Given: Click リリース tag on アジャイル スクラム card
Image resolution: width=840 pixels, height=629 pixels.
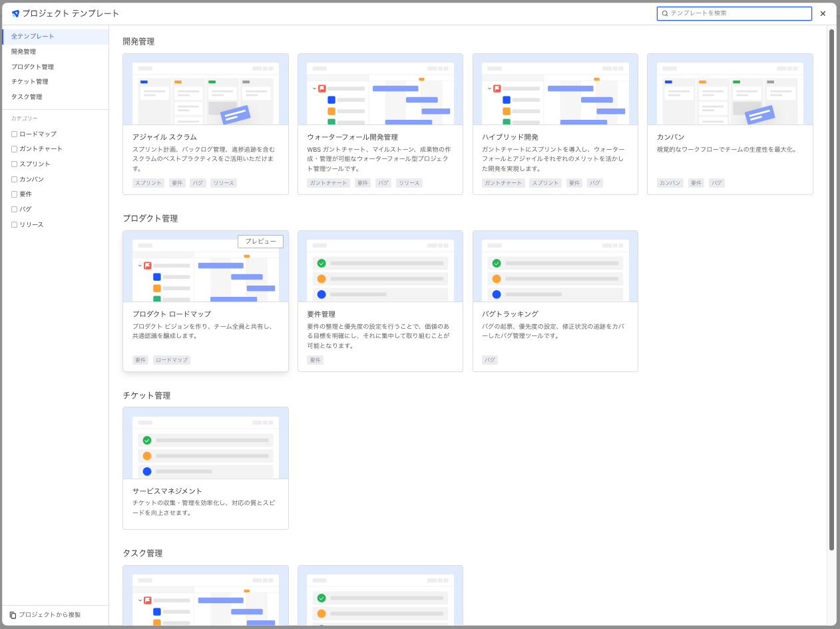Looking at the screenshot, I should tap(224, 183).
